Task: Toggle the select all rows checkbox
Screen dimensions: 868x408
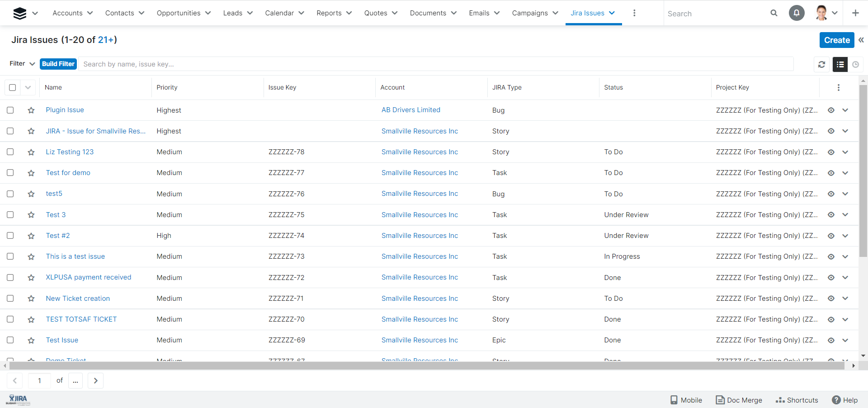Action: 13,87
